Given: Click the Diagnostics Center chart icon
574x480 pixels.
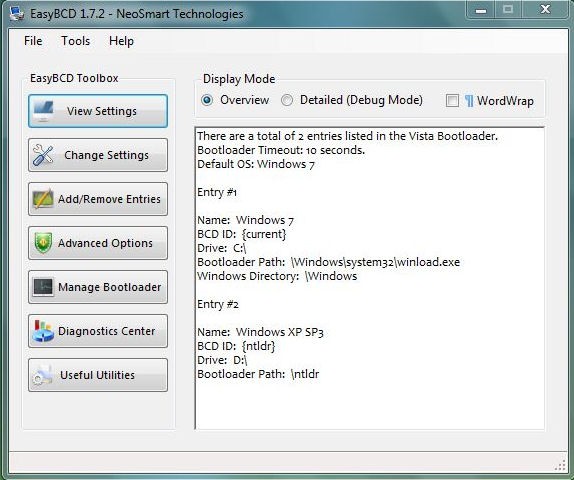Looking at the screenshot, I should click(43, 331).
